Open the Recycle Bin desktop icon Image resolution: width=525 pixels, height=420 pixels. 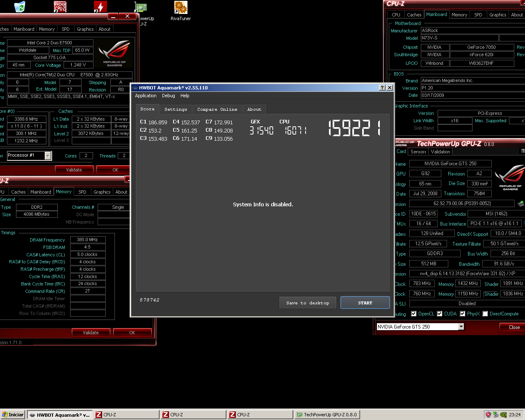(x=19, y=7)
